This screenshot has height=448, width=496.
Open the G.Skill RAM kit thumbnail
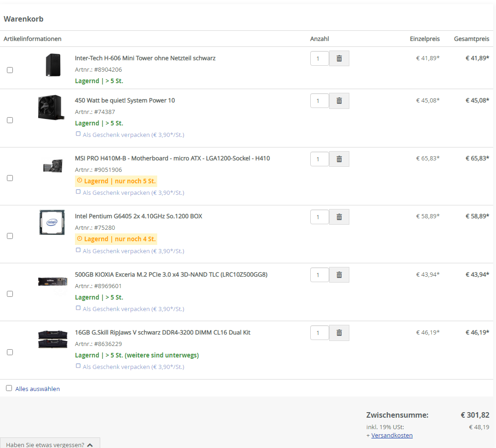click(x=53, y=339)
